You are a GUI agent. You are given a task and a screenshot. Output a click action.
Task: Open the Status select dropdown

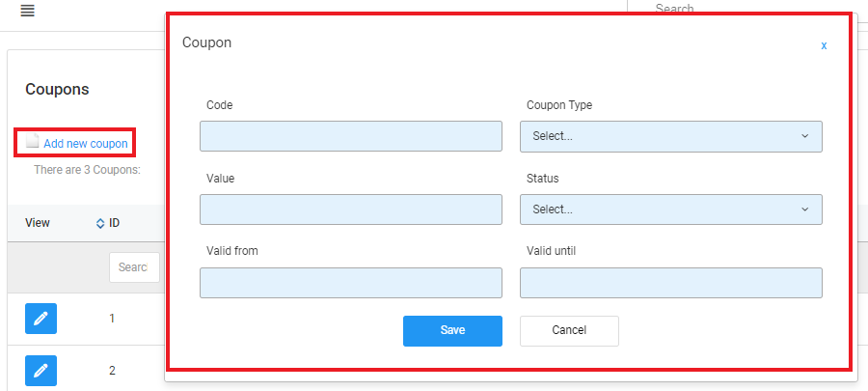click(x=670, y=209)
